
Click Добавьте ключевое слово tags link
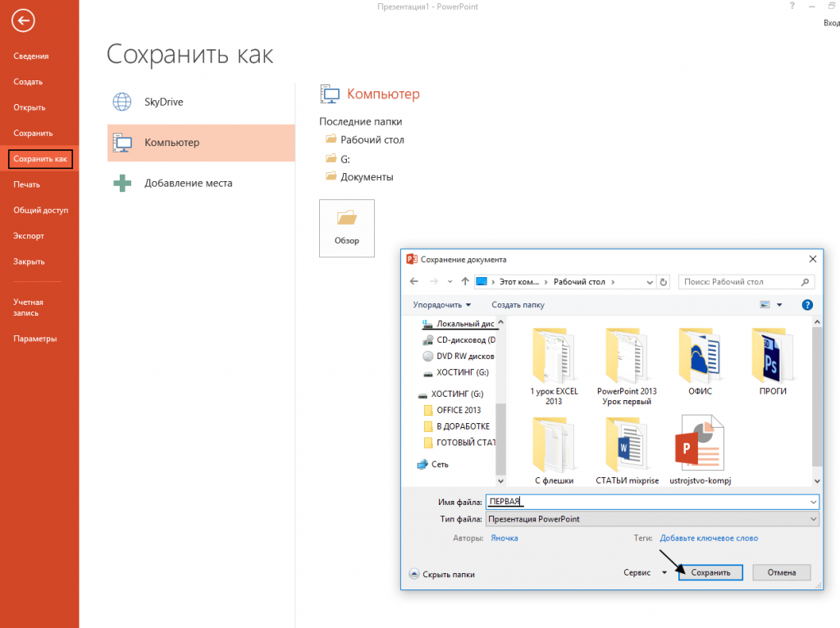coord(709,538)
